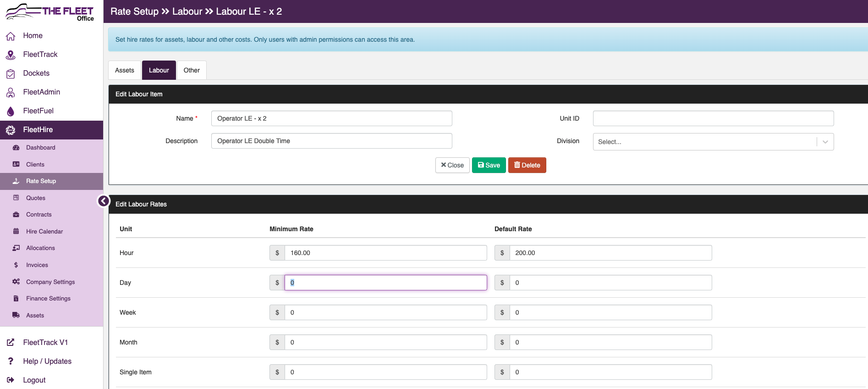Open the FleetTrack V1 link

[x=45, y=343]
